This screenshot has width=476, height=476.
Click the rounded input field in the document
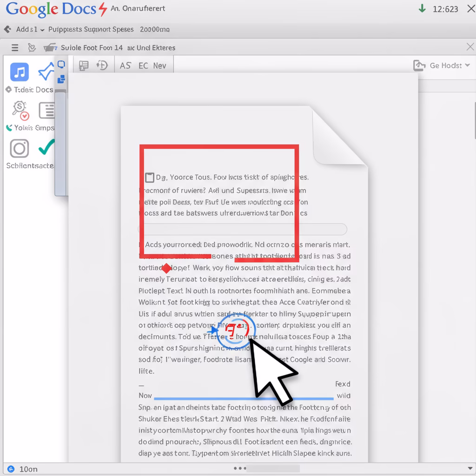(243, 229)
